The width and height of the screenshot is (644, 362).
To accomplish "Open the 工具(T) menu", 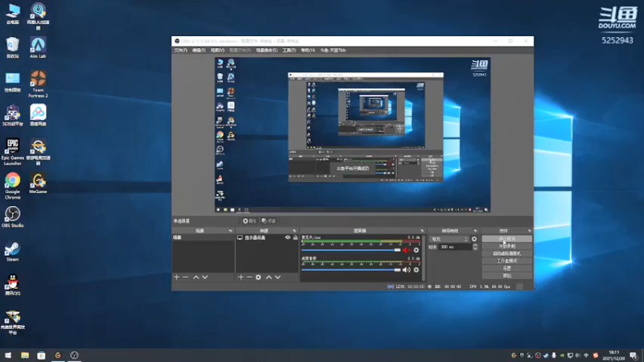I will [x=289, y=51].
